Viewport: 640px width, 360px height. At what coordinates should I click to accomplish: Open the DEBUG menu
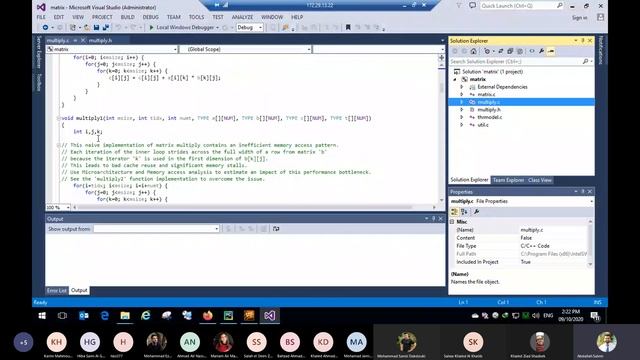point(150,17)
